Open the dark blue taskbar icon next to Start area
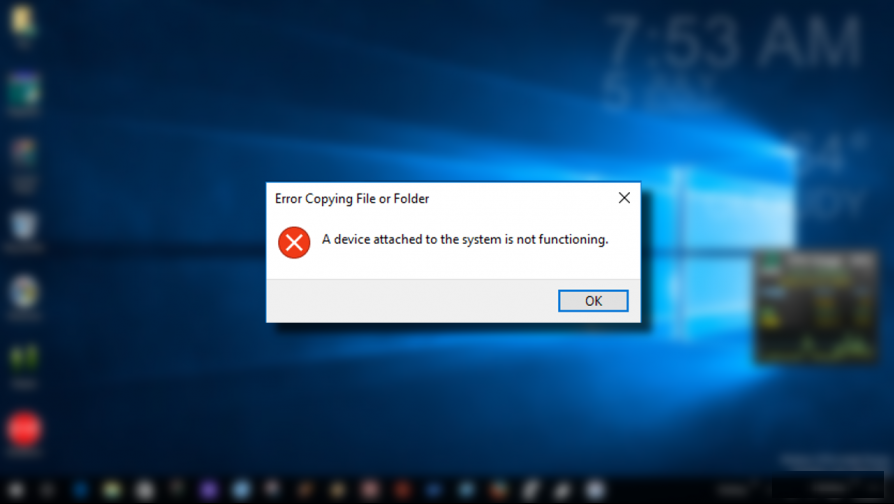Viewport: 894px width, 504px height. [80, 490]
